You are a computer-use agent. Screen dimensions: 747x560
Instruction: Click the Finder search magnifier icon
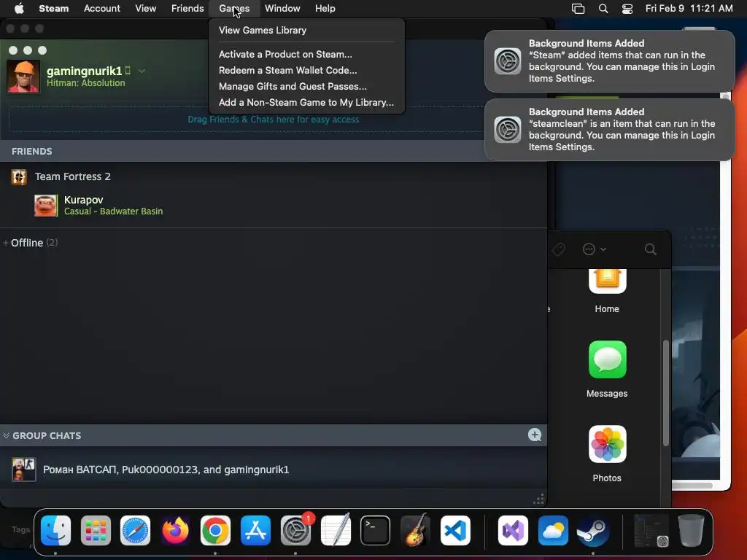coord(650,249)
